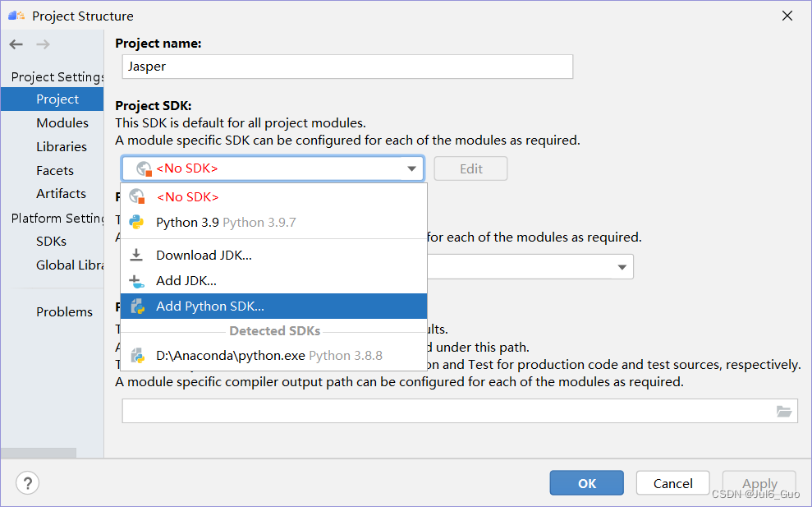Screen dimensions: 812x507
Task: Click the Python logo beside Python 3.9
Action: pos(137,223)
